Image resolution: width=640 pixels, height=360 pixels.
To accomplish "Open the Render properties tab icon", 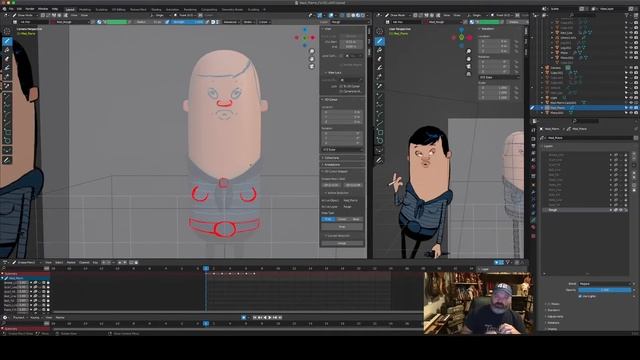I will coord(533,139).
